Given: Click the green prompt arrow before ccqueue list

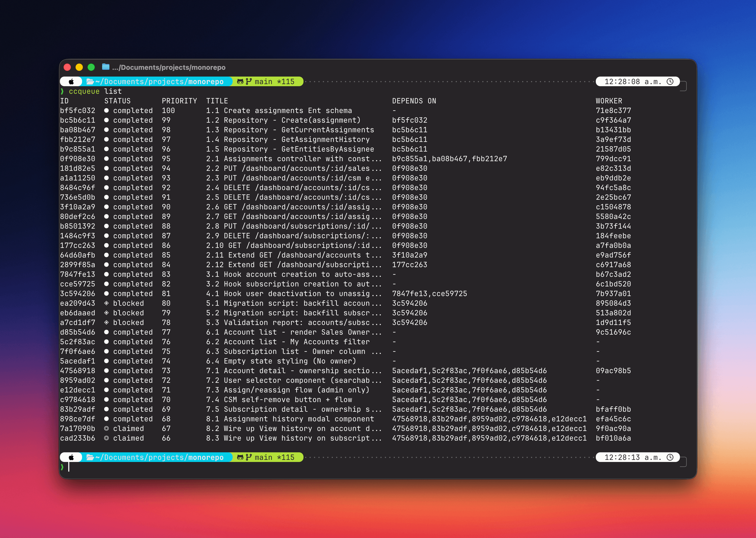Looking at the screenshot, I should click(62, 91).
